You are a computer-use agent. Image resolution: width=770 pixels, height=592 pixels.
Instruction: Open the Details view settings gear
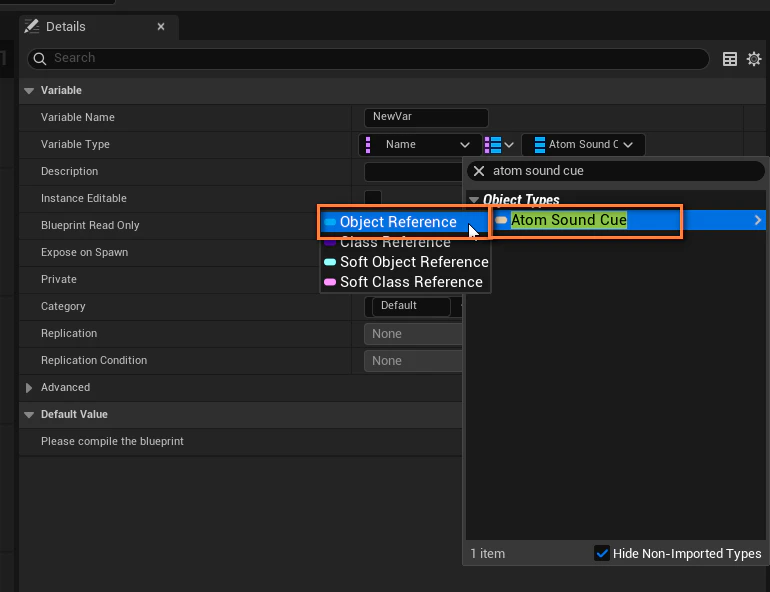(x=754, y=59)
